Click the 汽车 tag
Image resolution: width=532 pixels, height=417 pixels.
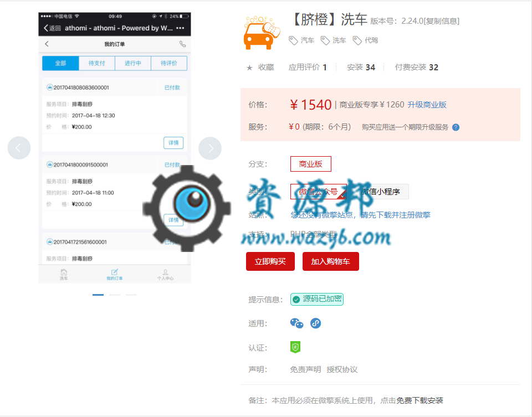click(x=308, y=40)
